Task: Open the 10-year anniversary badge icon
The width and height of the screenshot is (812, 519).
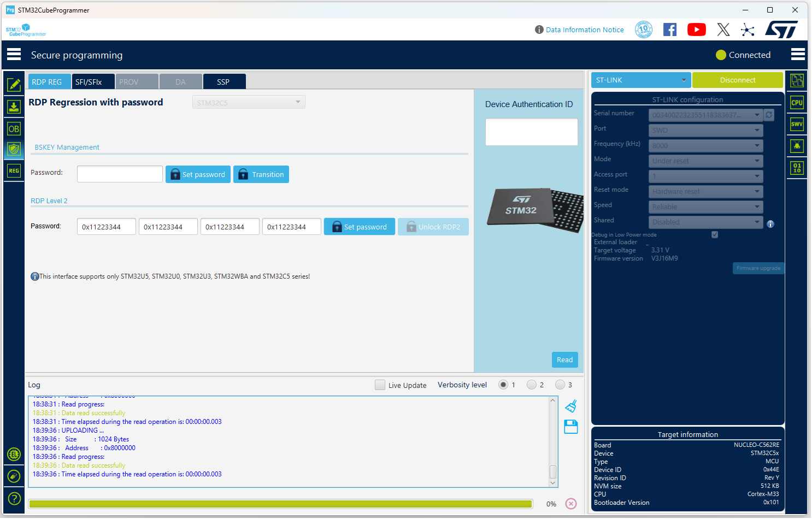Action: (644, 30)
